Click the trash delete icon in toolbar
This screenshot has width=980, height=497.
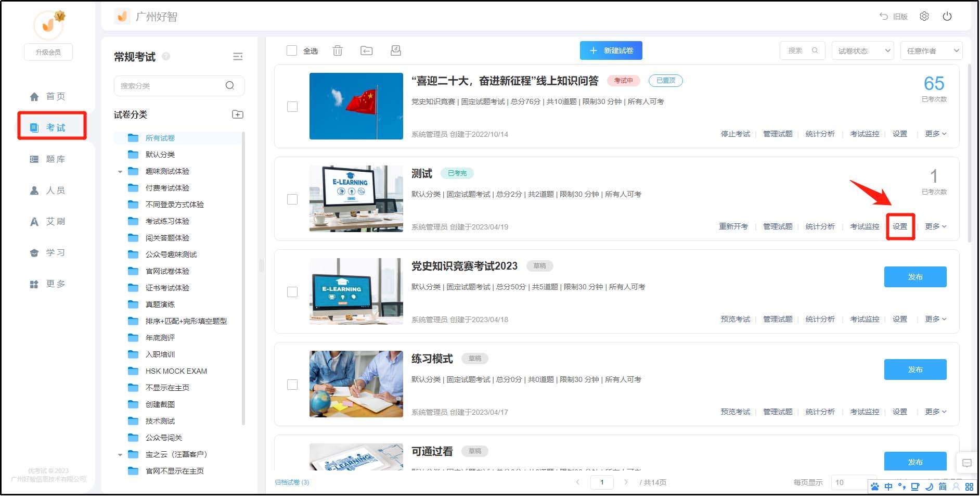coord(338,50)
